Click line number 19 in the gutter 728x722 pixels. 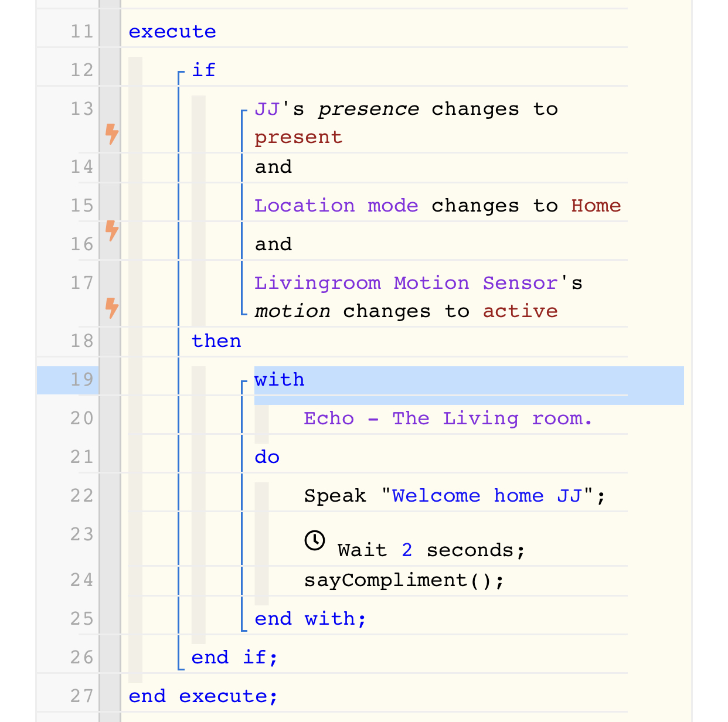[82, 380]
